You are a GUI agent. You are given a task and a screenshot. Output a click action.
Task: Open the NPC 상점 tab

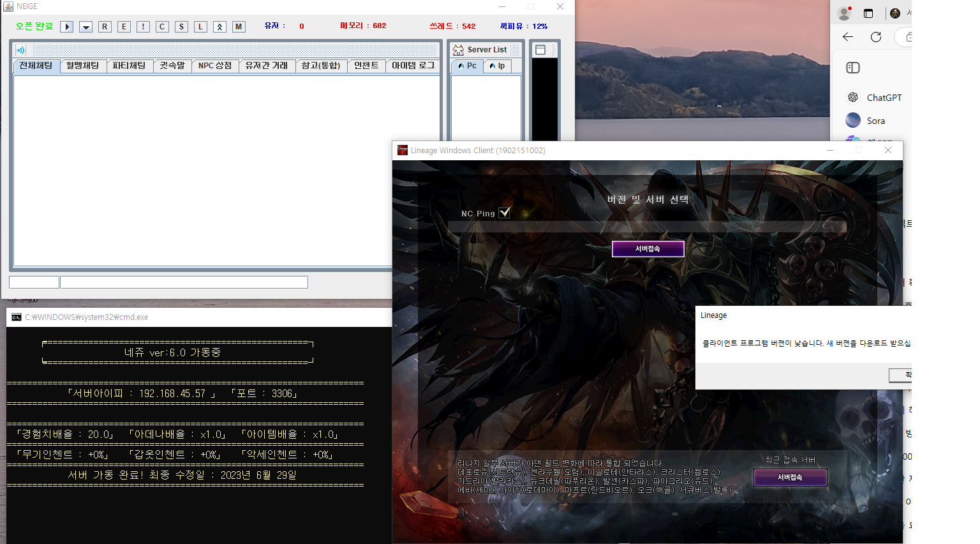[215, 66]
